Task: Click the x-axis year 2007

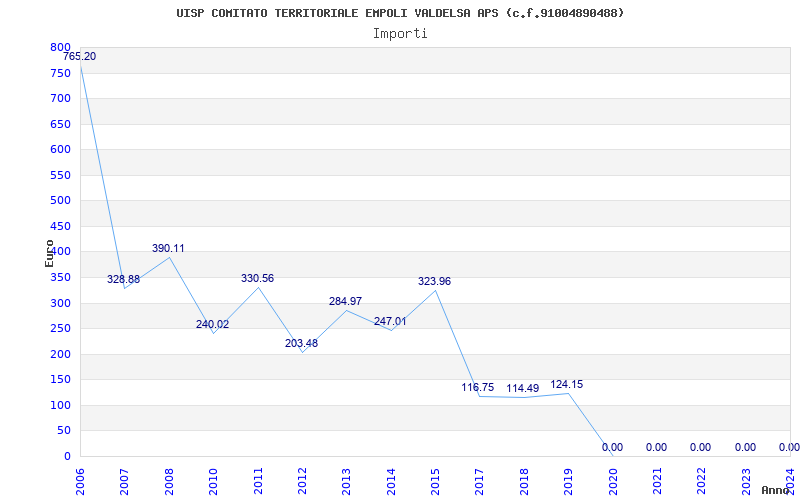Action: click(124, 482)
